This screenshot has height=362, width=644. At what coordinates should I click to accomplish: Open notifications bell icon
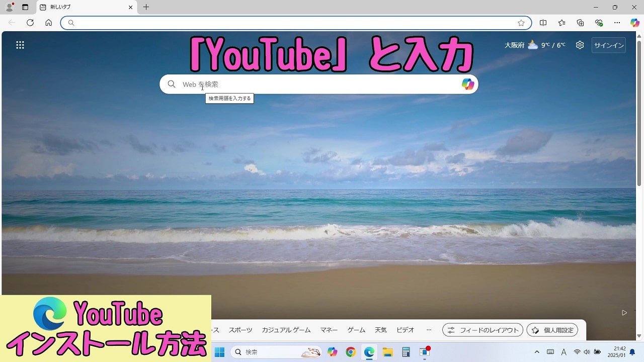coord(632,352)
